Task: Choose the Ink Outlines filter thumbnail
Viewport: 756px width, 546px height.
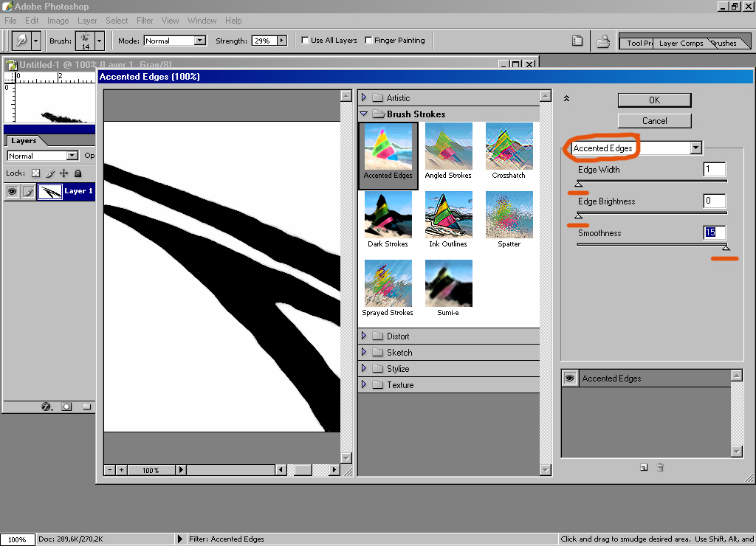Action: [448, 215]
